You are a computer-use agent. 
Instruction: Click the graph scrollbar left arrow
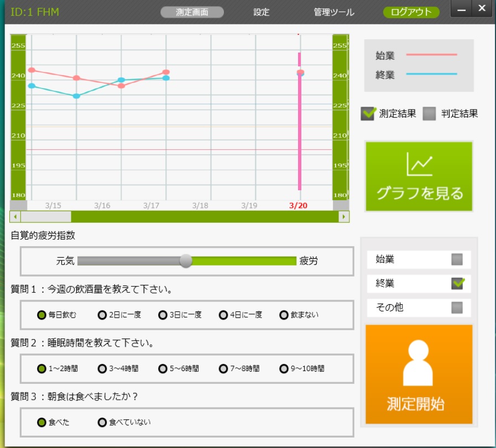pyautogui.click(x=15, y=217)
